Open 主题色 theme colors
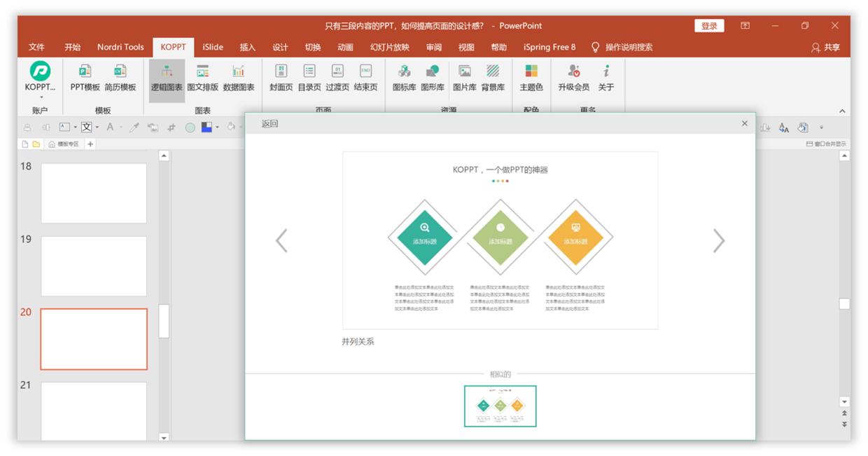This screenshot has height=456, width=868. [531, 78]
